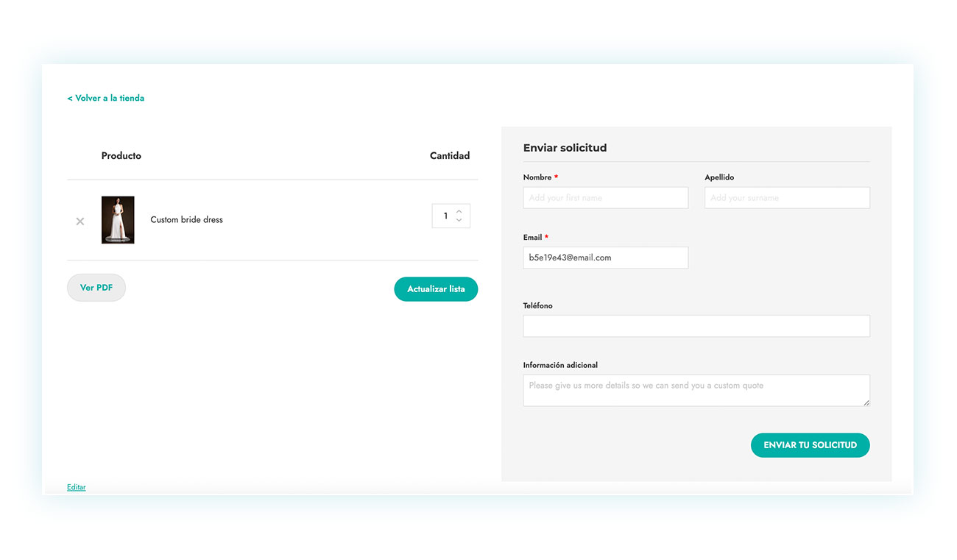Increase quantity with the up arrow
The width and height of the screenshot is (957, 560).
[x=459, y=211]
